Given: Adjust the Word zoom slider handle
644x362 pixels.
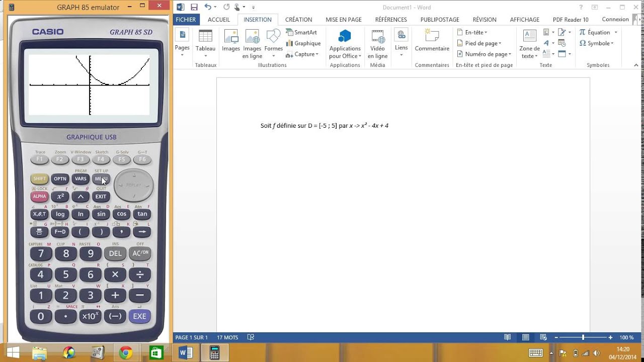Looking at the screenshot, I should pos(583,337).
